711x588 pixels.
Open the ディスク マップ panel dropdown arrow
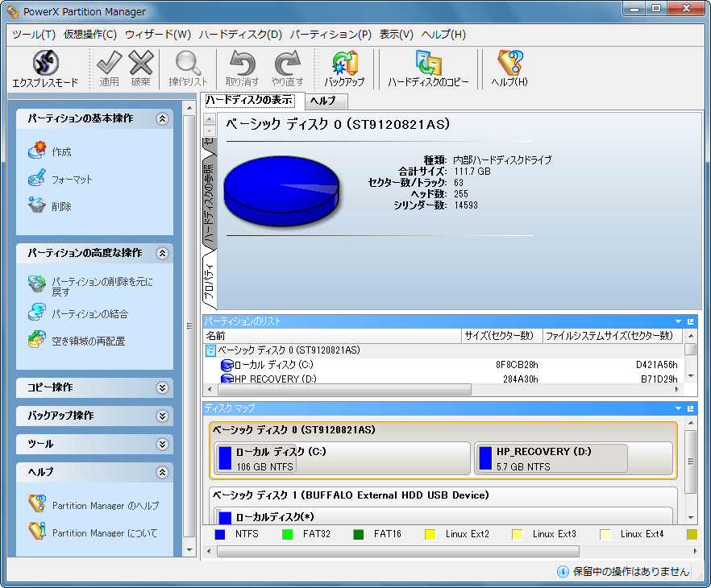click(x=679, y=408)
